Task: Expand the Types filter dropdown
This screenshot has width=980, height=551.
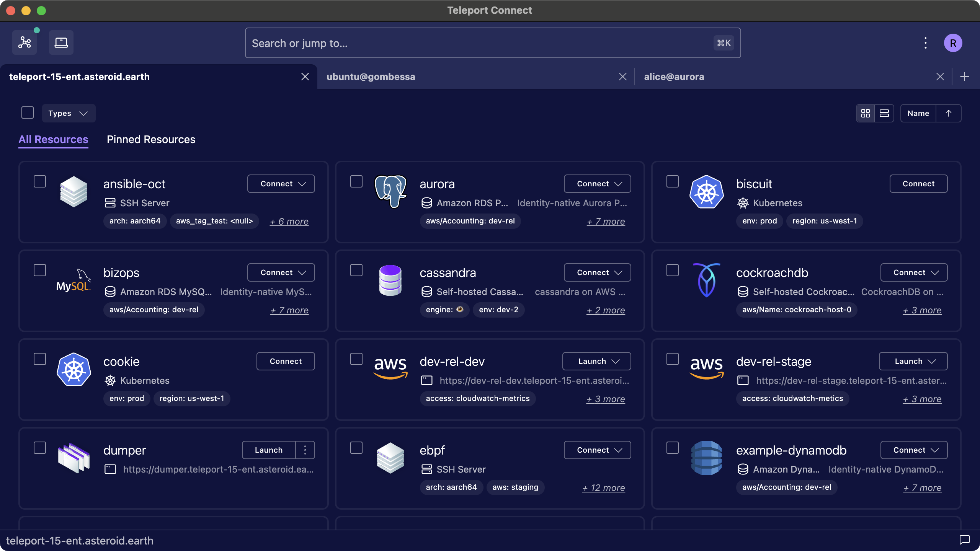Action: 69,113
